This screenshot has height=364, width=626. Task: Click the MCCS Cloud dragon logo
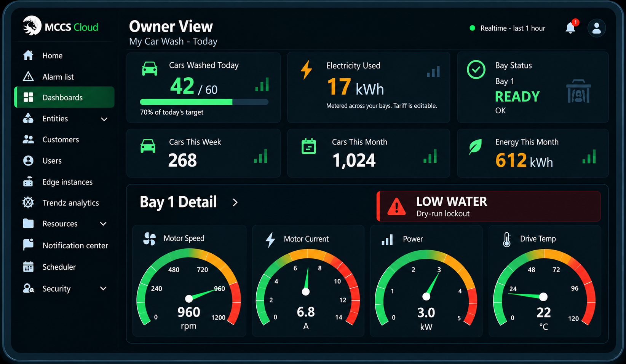[x=32, y=26]
